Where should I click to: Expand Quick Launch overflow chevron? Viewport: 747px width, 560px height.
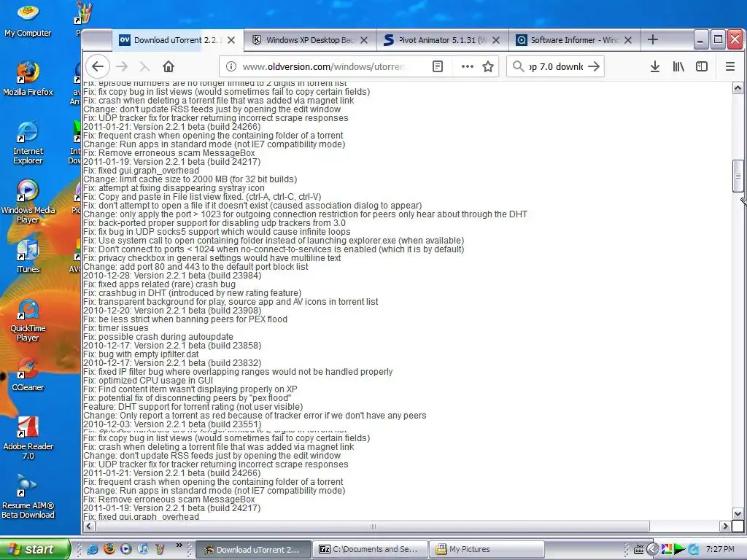click(x=179, y=545)
